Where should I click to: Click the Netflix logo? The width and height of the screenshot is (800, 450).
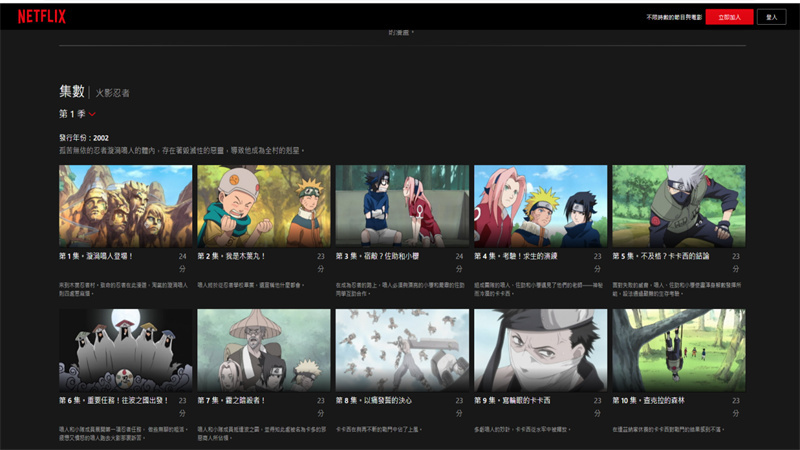(x=42, y=17)
